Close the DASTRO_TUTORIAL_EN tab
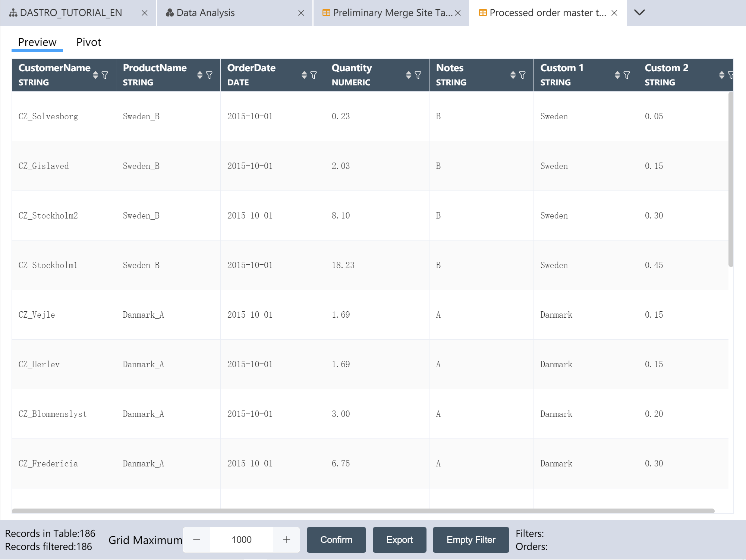Viewport: 746px width, 560px height. pyautogui.click(x=145, y=13)
